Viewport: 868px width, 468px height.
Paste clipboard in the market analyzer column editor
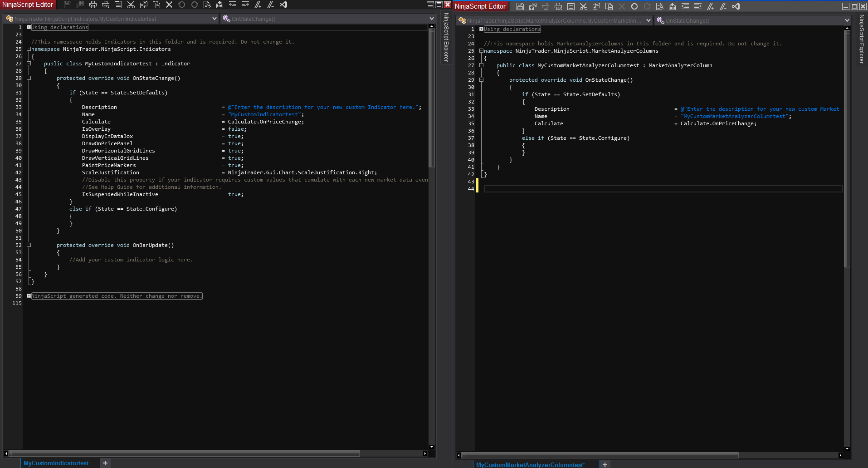pos(609,6)
